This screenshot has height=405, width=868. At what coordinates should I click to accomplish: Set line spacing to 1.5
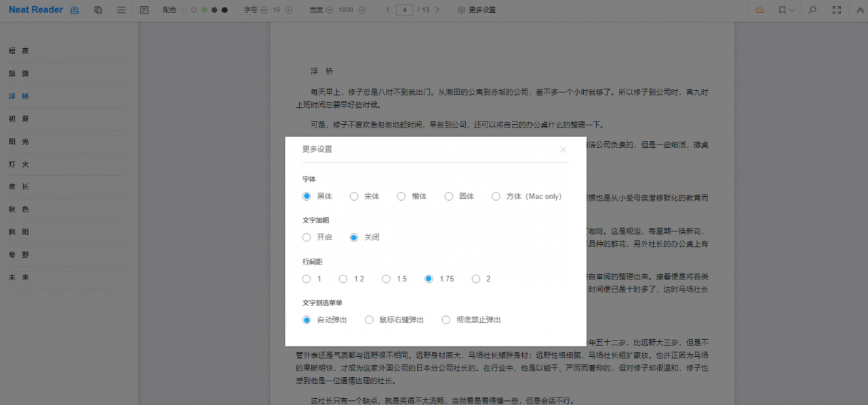(387, 279)
